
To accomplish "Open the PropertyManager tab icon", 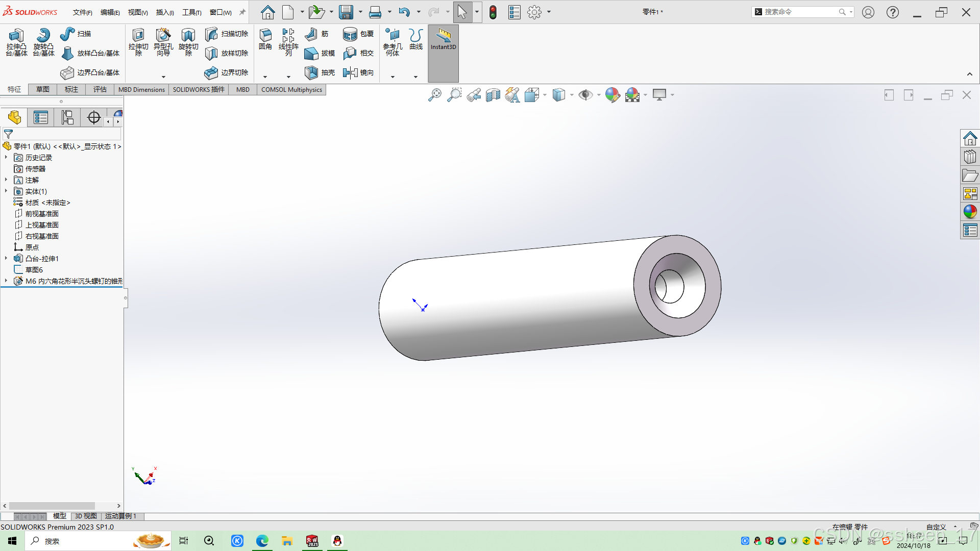I will [41, 118].
